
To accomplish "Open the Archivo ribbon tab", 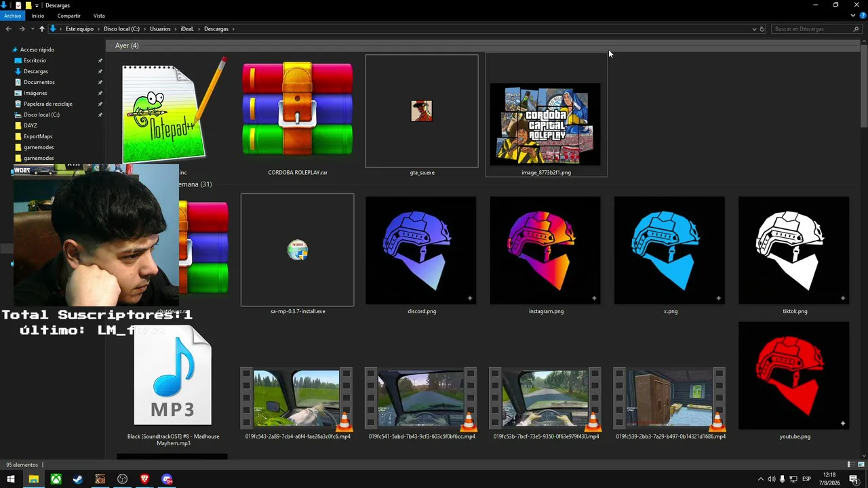I will coord(12,16).
